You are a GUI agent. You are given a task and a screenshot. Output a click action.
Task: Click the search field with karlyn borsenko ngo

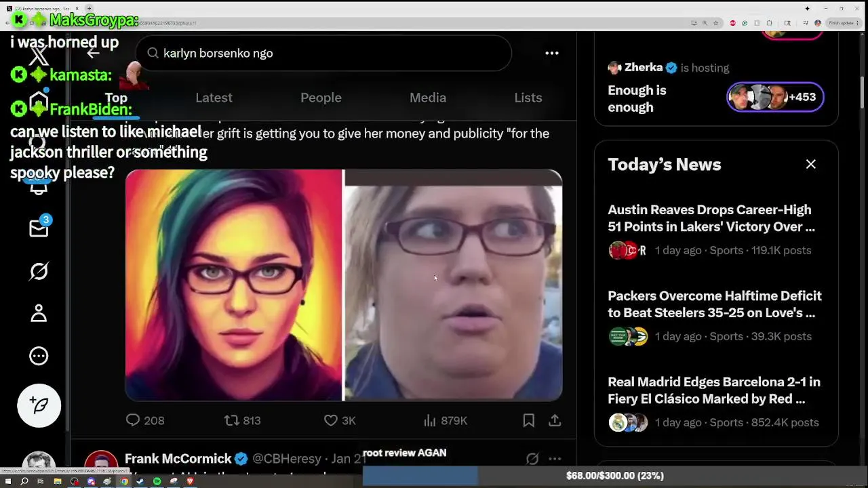pos(323,53)
